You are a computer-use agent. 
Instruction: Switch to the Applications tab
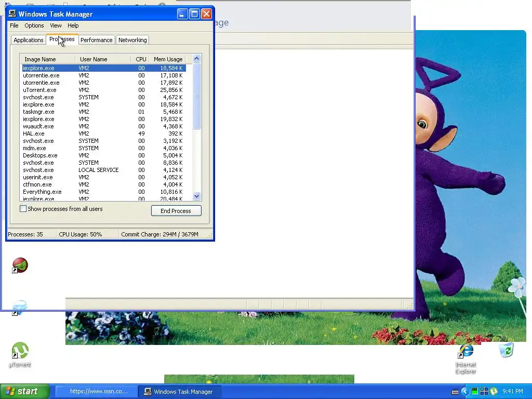(29, 40)
